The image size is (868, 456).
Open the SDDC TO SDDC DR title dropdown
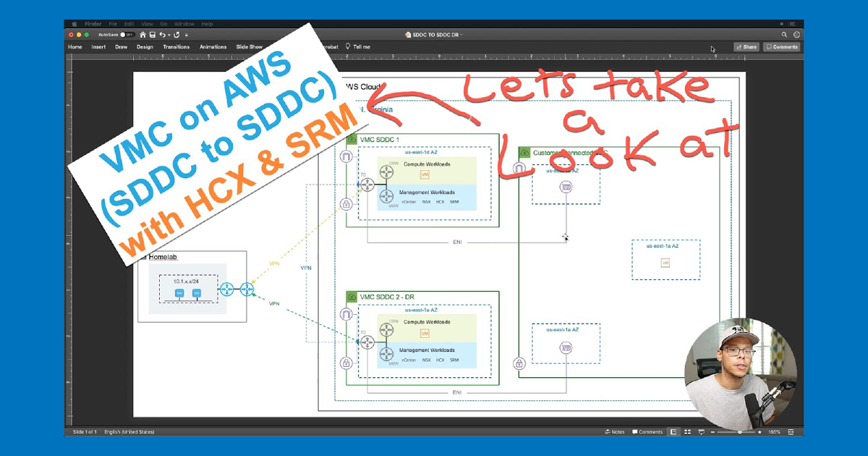tap(461, 35)
